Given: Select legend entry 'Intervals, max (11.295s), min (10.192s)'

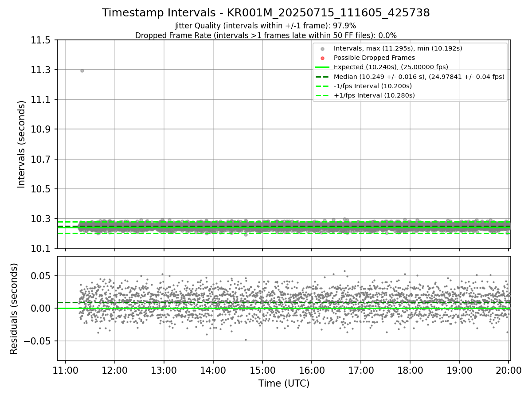Looking at the screenshot, I should (398, 48).
